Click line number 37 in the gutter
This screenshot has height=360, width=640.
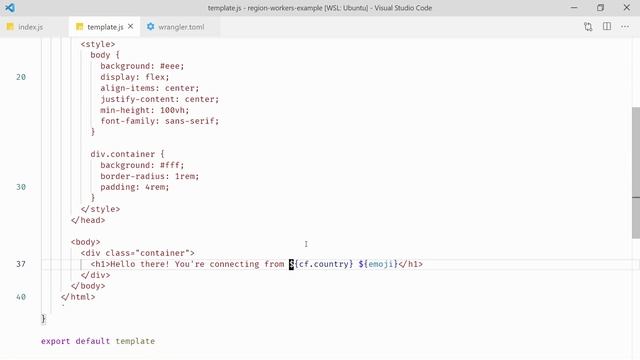tap(21, 264)
